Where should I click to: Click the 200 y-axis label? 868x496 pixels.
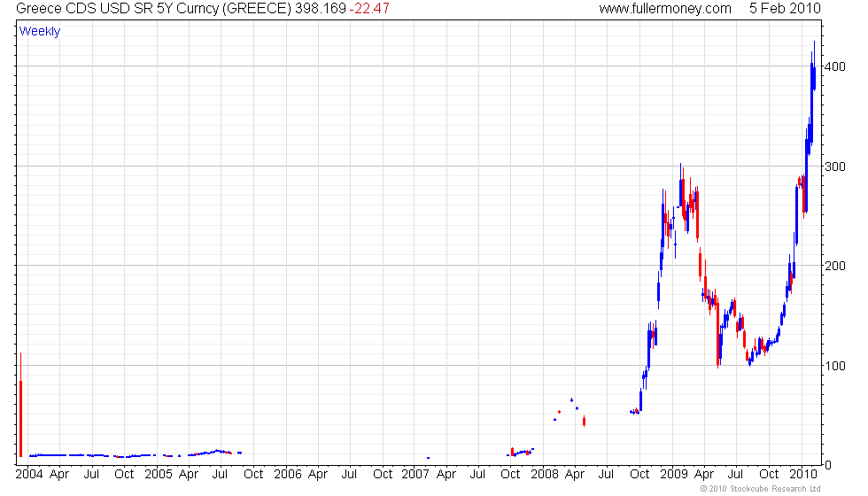click(x=834, y=266)
